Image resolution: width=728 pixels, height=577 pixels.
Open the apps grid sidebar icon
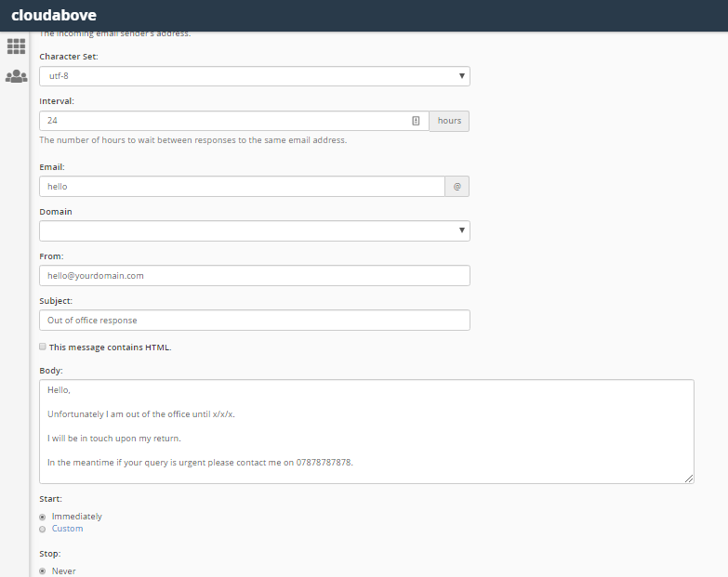point(16,46)
